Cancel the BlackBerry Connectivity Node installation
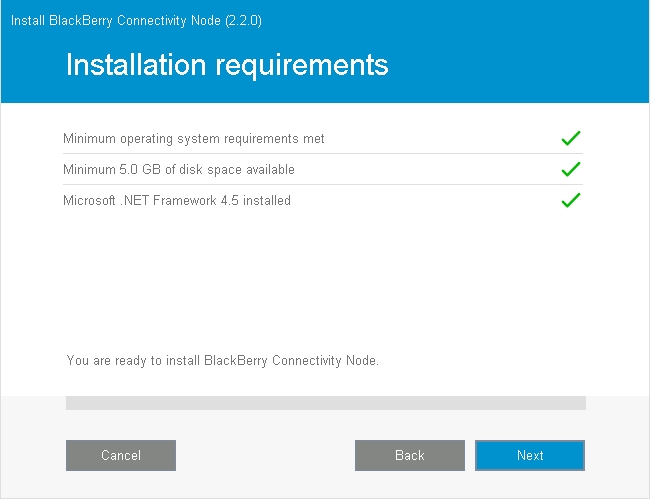 pos(121,455)
